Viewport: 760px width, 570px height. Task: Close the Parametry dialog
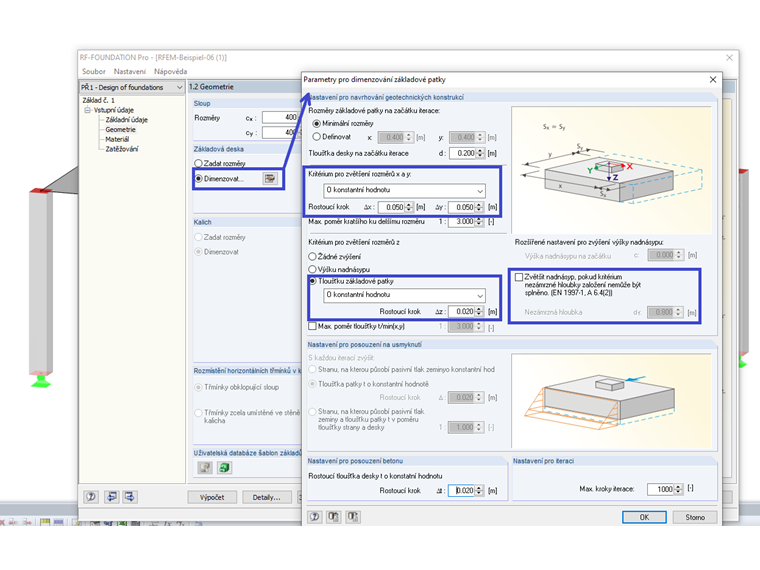tap(712, 79)
